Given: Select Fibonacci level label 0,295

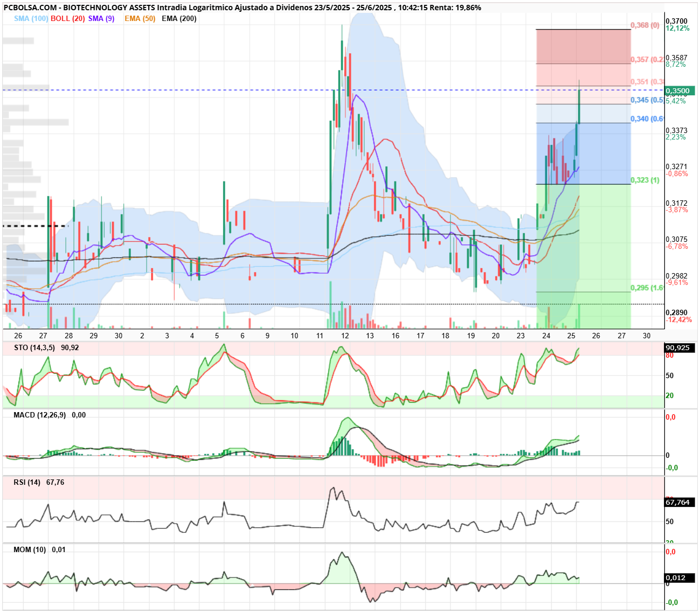Looking at the screenshot, I should tap(647, 288).
